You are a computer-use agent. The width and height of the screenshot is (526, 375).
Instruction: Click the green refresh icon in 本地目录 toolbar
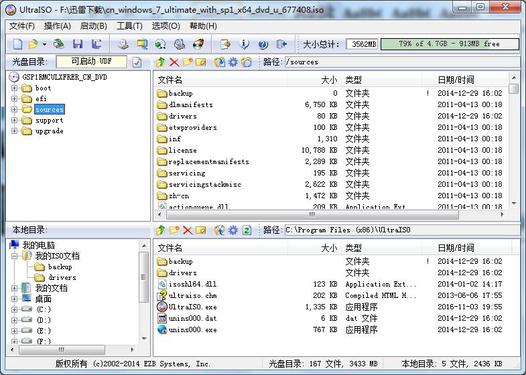(x=247, y=230)
